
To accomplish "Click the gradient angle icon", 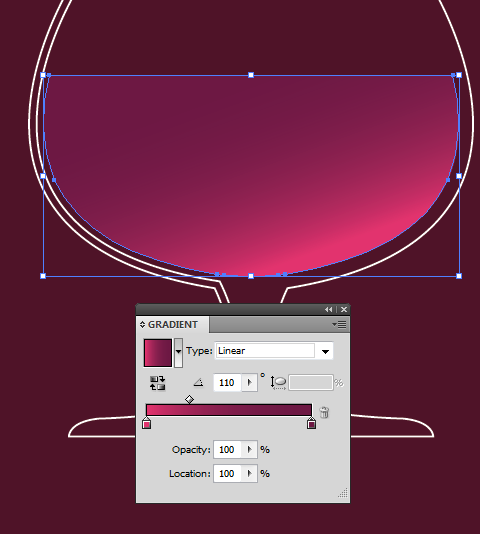I will 198,382.
